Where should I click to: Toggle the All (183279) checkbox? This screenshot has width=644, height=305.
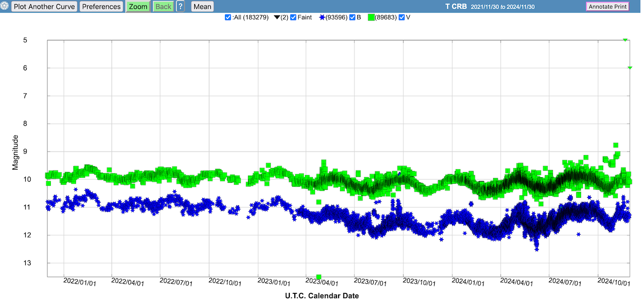228,18
